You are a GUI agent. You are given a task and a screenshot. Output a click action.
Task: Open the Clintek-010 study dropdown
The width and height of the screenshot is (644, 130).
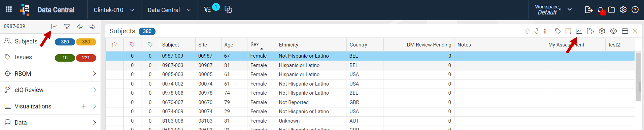114,10
